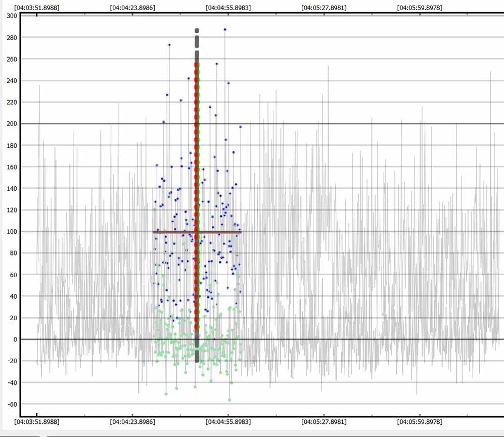Image resolution: width=504 pixels, height=437 pixels.
Task: Select the lowest green data point near -57
Action: pyautogui.click(x=230, y=400)
